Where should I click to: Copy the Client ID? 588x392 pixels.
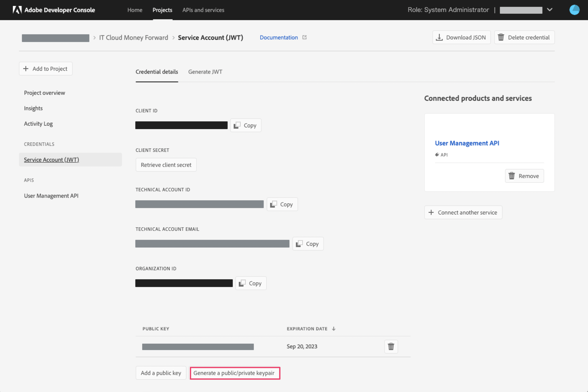point(246,125)
